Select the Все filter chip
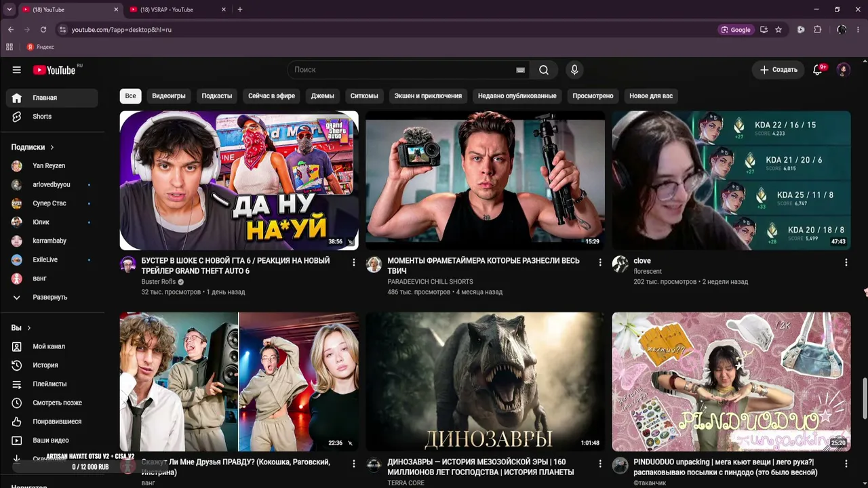The width and height of the screenshot is (868, 488). pyautogui.click(x=130, y=96)
